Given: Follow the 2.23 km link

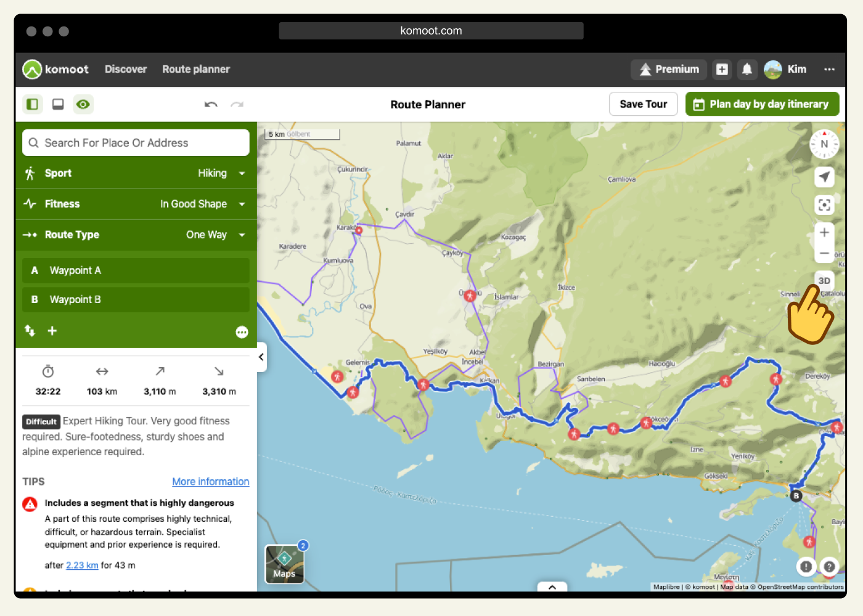Looking at the screenshot, I should coord(82,565).
